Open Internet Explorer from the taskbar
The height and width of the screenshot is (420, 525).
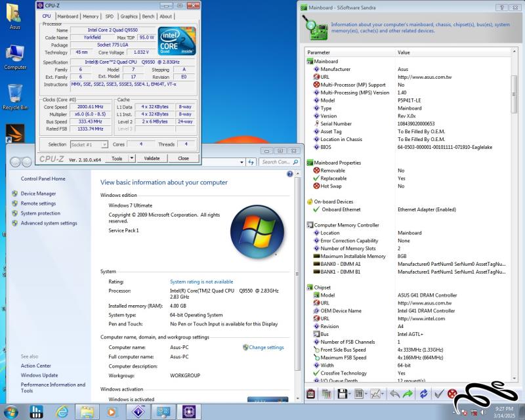[x=62, y=411]
